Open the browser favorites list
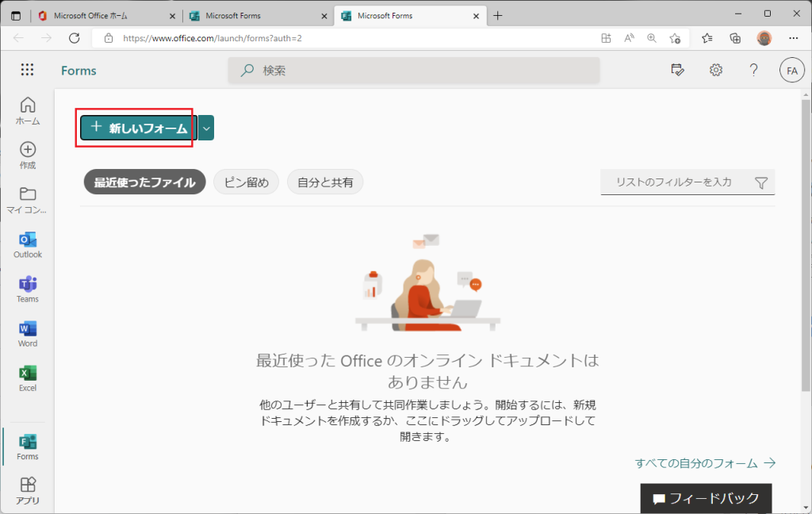Screen dimensions: 812x514 tap(707, 38)
